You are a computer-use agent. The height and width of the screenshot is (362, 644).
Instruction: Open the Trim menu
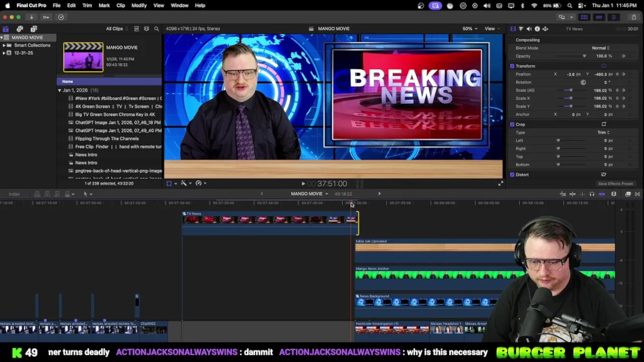pos(87,5)
